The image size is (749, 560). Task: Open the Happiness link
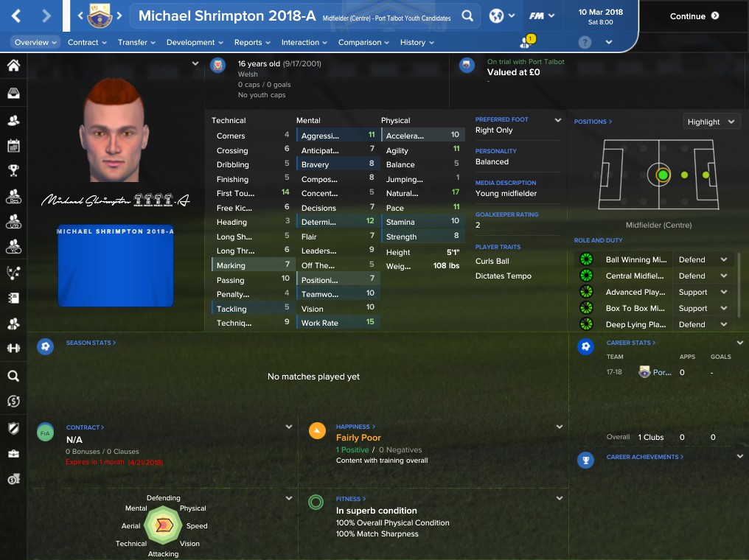pyautogui.click(x=355, y=427)
